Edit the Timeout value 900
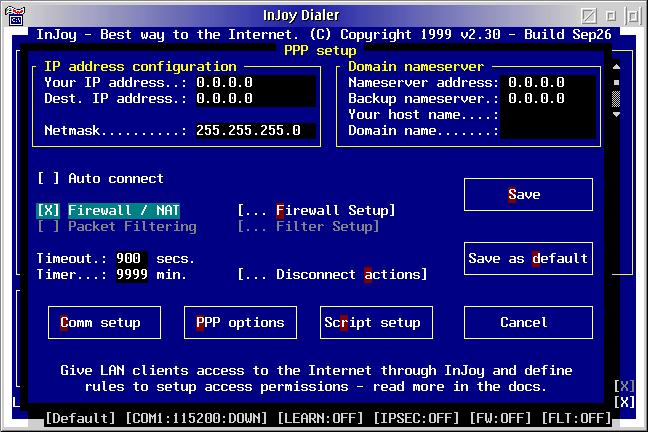This screenshot has width=648, height=432. tap(131, 259)
